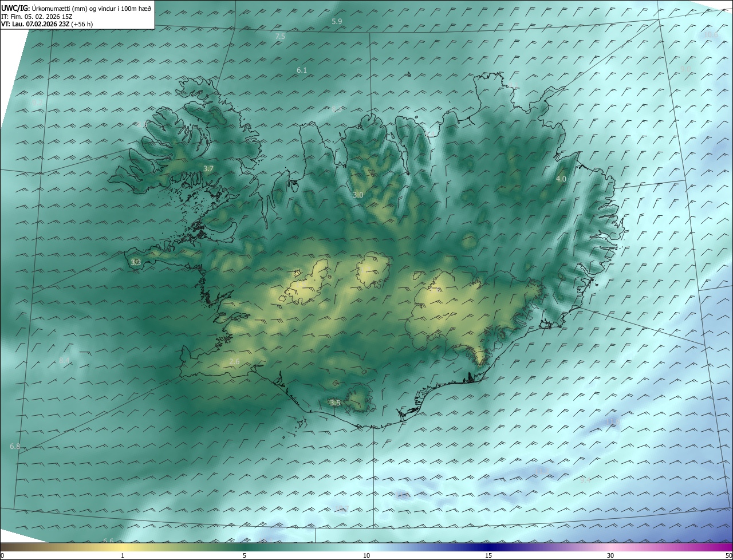Screen dimensions: 733x560
Task: Click the 8.4 value label over the sea
Action: 65,360
